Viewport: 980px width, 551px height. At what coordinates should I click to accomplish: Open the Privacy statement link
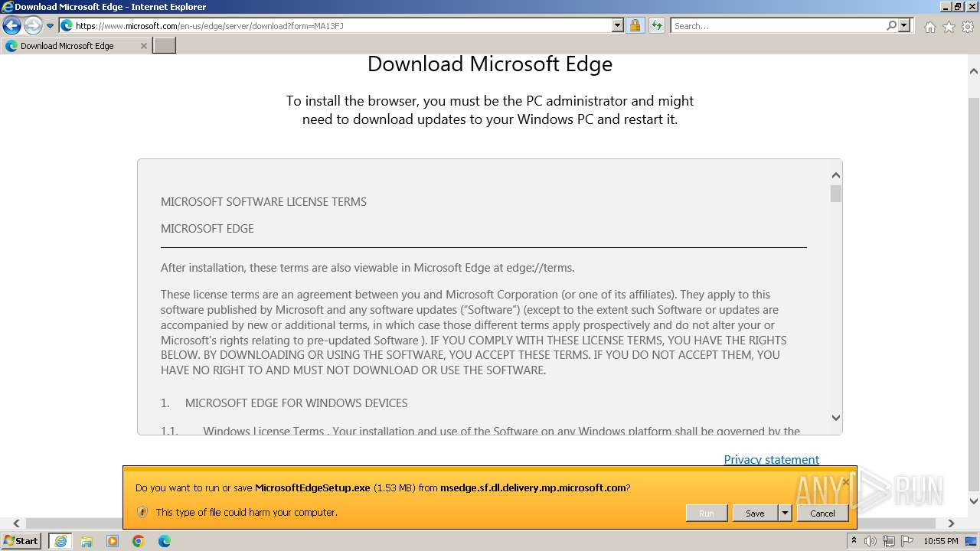click(772, 460)
